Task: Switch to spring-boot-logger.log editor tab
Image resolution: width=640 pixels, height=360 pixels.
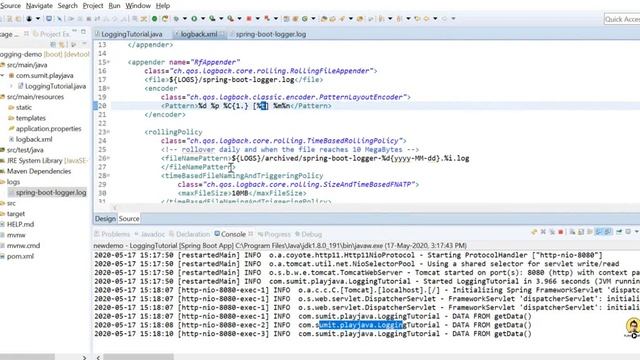Action: (271, 34)
